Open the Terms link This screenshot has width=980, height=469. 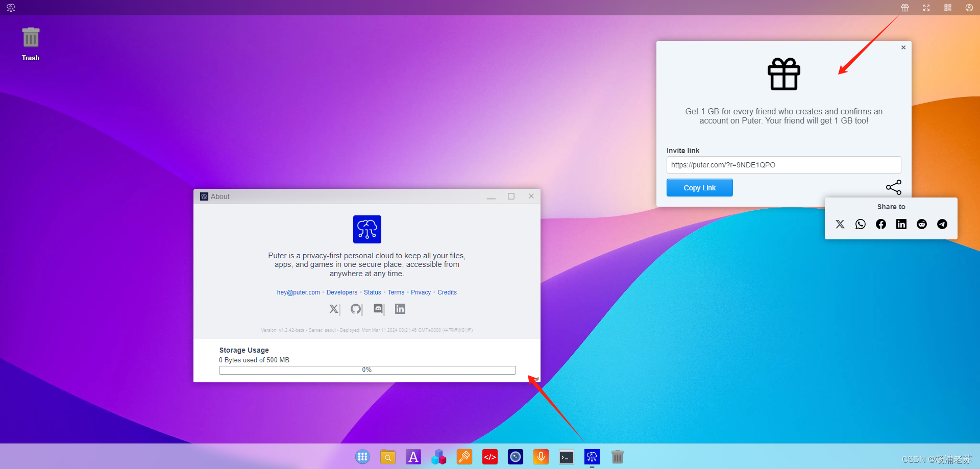click(396, 292)
